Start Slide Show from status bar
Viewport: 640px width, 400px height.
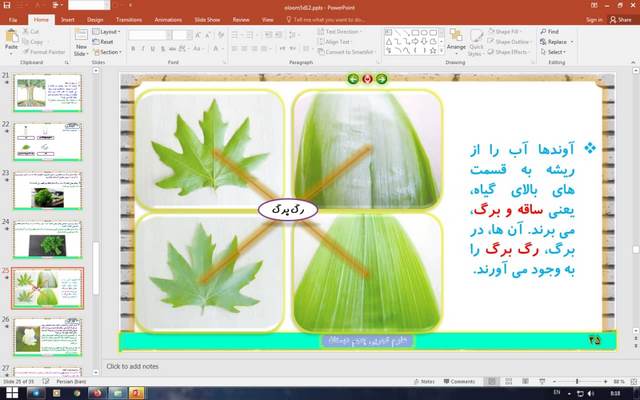pos(542,381)
